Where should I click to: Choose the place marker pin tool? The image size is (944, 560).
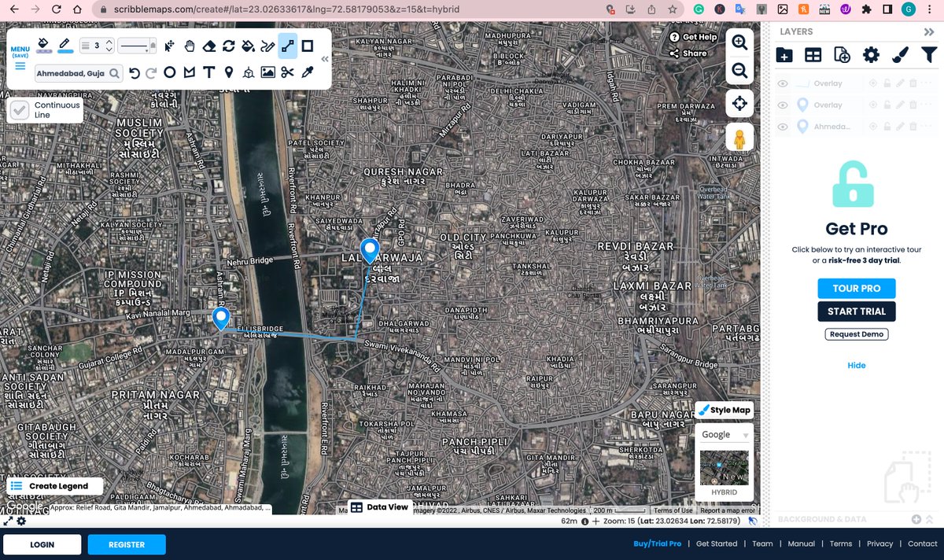pyautogui.click(x=229, y=72)
